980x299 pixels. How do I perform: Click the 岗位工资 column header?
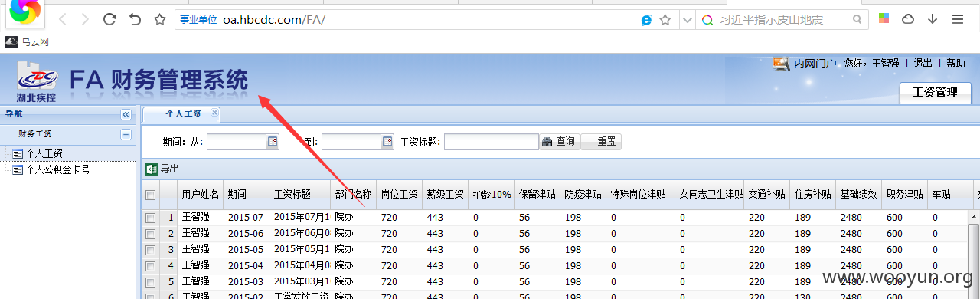coord(400,195)
